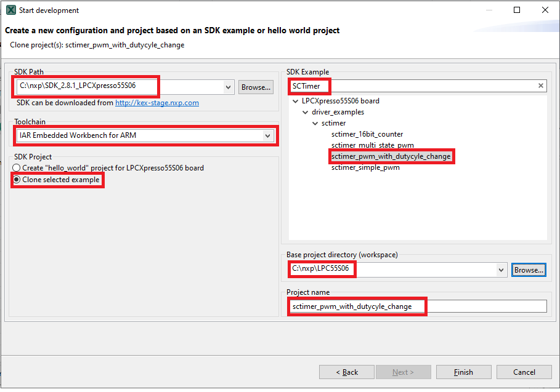
Task: Choose sctimer_multi_state_pwm in the tree
Action: point(372,145)
